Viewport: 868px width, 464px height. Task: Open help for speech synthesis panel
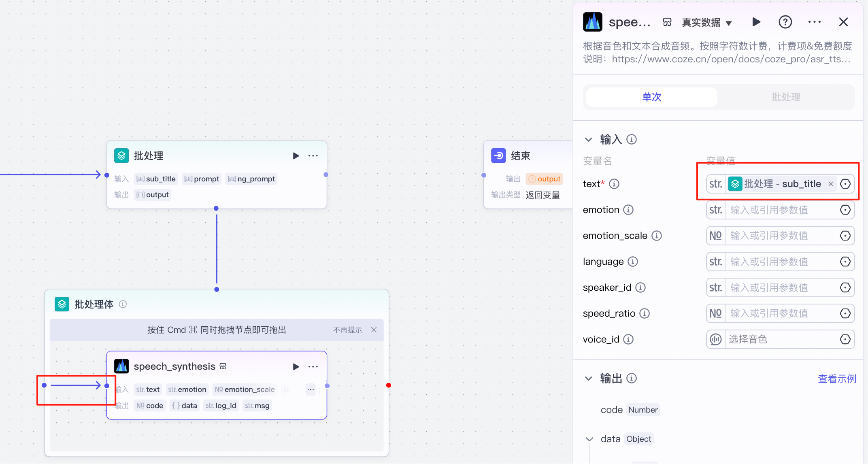[x=785, y=22]
